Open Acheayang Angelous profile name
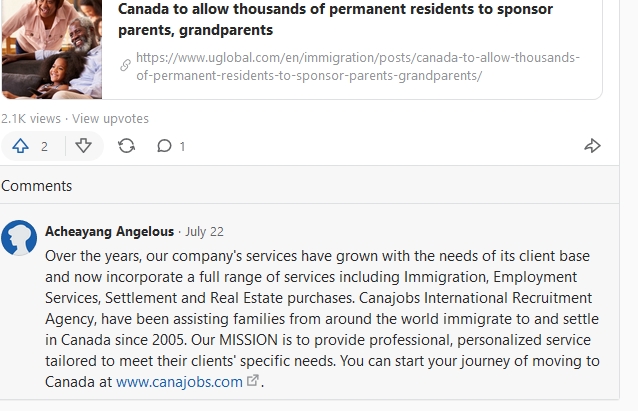The image size is (638, 411). click(x=109, y=231)
